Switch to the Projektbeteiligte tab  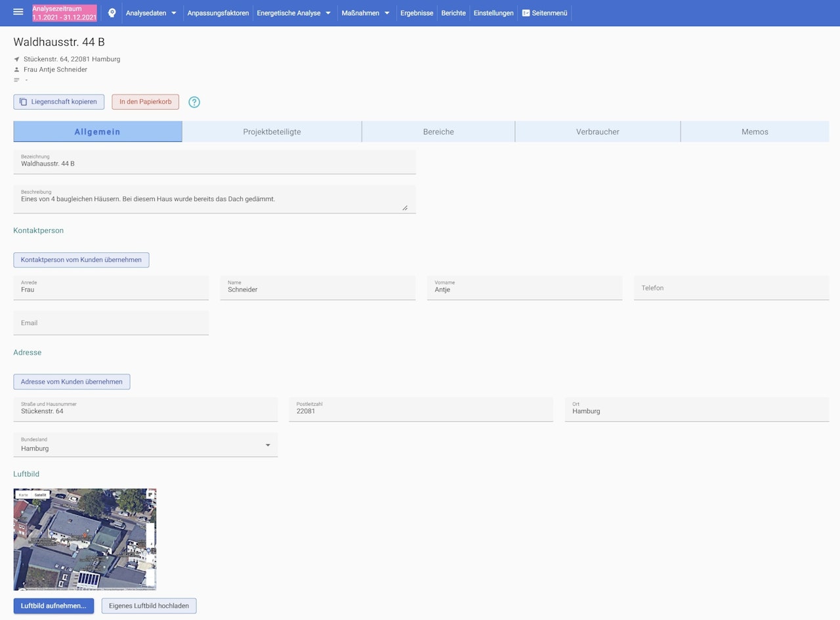pyautogui.click(x=272, y=131)
